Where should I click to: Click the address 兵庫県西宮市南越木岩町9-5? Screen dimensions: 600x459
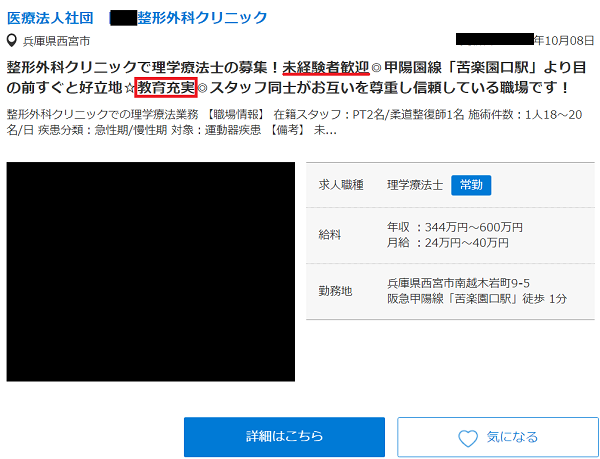[458, 283]
